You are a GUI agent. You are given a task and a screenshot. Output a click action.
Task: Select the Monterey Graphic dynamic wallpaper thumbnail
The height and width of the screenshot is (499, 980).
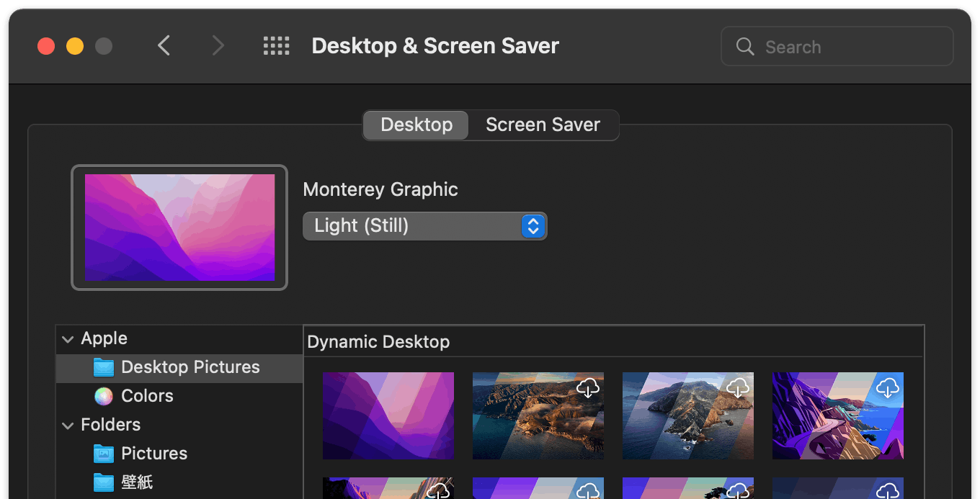(x=388, y=415)
